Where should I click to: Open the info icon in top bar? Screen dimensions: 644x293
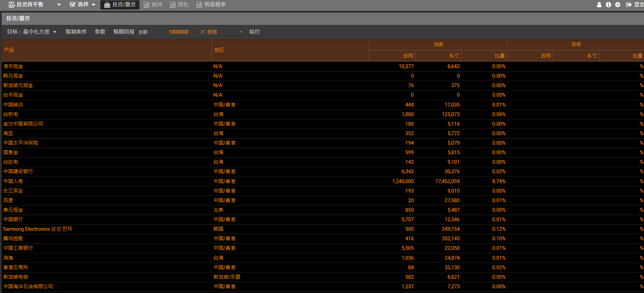coord(608,5)
